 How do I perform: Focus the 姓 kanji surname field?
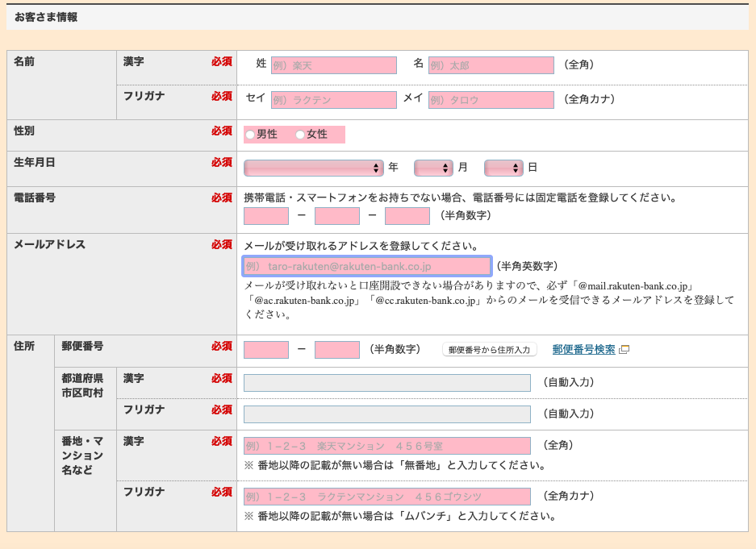point(334,65)
